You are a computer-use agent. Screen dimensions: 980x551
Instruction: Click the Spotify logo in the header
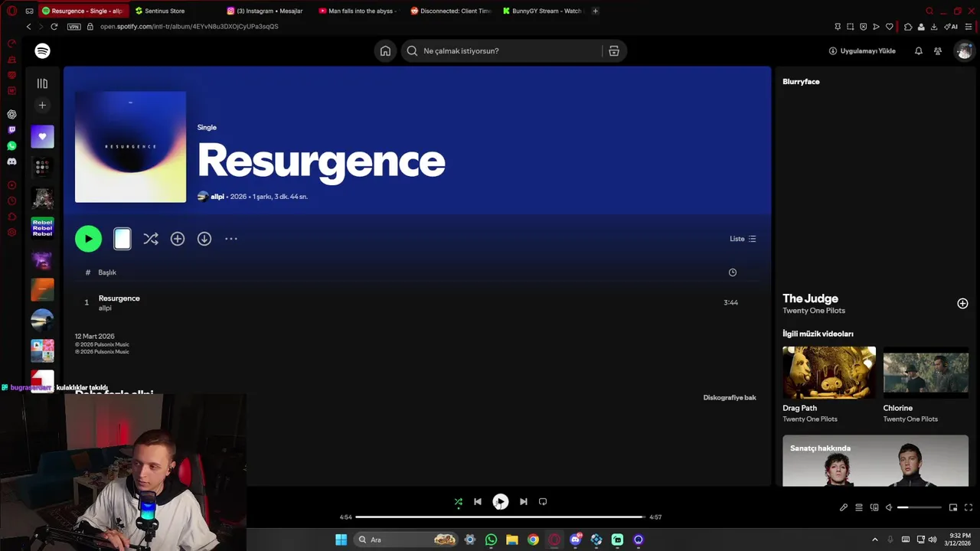coord(42,51)
